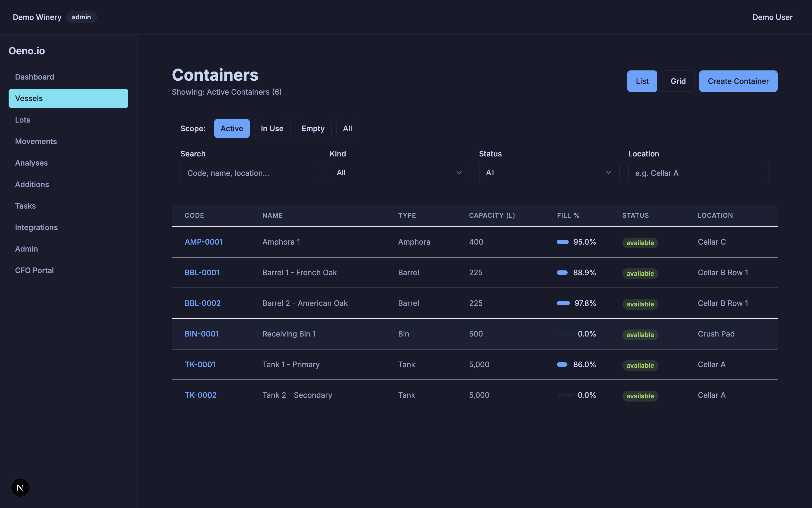Click the BBL-0002 fill progress bar
Image resolution: width=812 pixels, height=508 pixels.
point(563,303)
